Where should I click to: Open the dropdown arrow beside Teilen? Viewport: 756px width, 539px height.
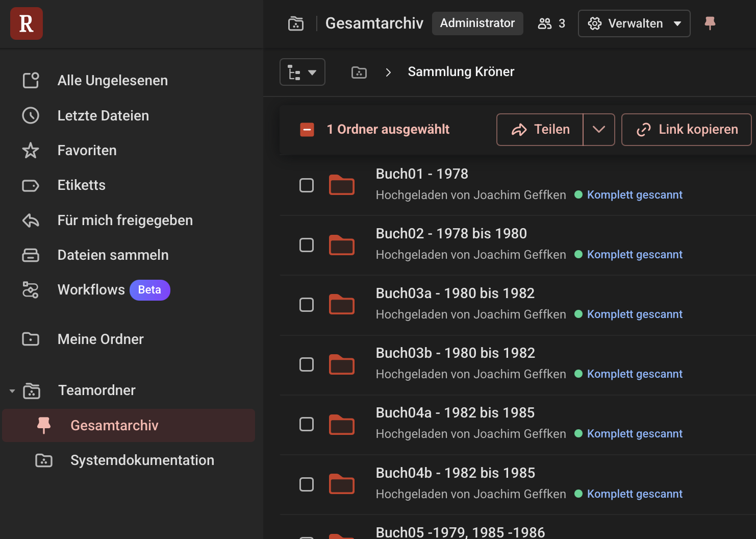pyautogui.click(x=598, y=130)
